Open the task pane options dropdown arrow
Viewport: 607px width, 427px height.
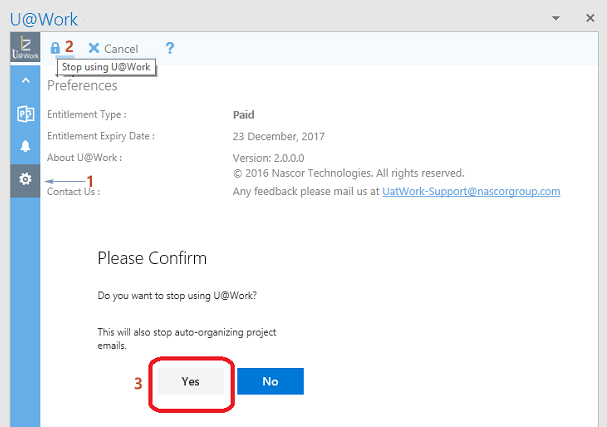[556, 19]
